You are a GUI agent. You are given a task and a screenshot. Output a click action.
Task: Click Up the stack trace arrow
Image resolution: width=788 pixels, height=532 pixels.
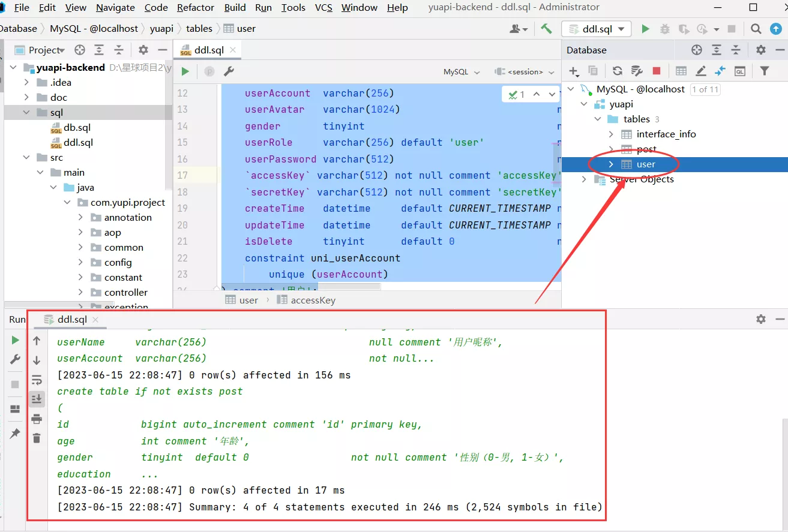click(x=37, y=341)
